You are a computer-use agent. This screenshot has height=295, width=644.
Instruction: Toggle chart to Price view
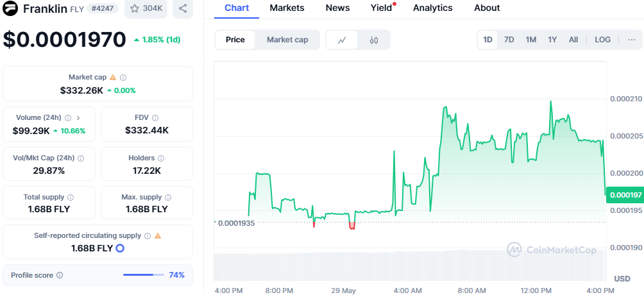click(x=235, y=40)
